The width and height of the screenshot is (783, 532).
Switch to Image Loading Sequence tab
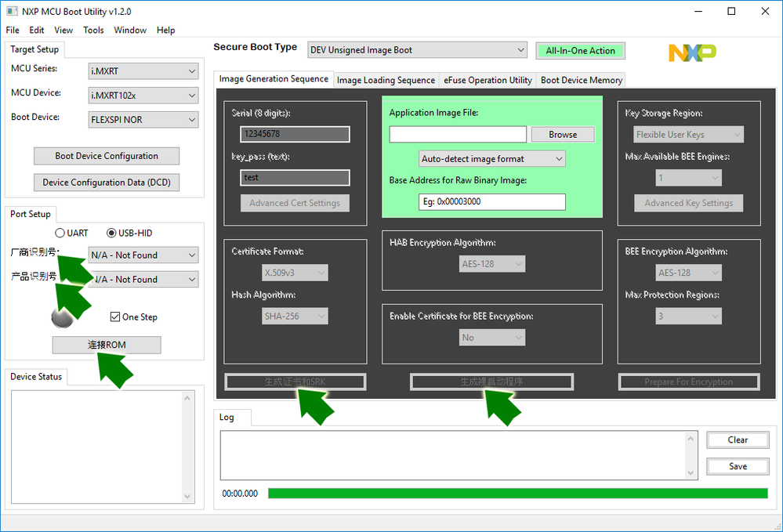coord(386,80)
